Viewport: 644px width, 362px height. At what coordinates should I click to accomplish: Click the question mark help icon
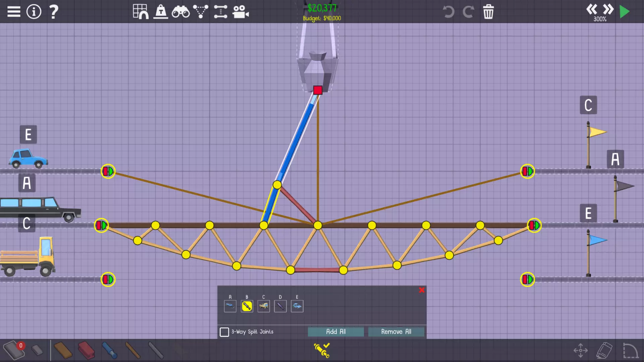pyautogui.click(x=54, y=12)
